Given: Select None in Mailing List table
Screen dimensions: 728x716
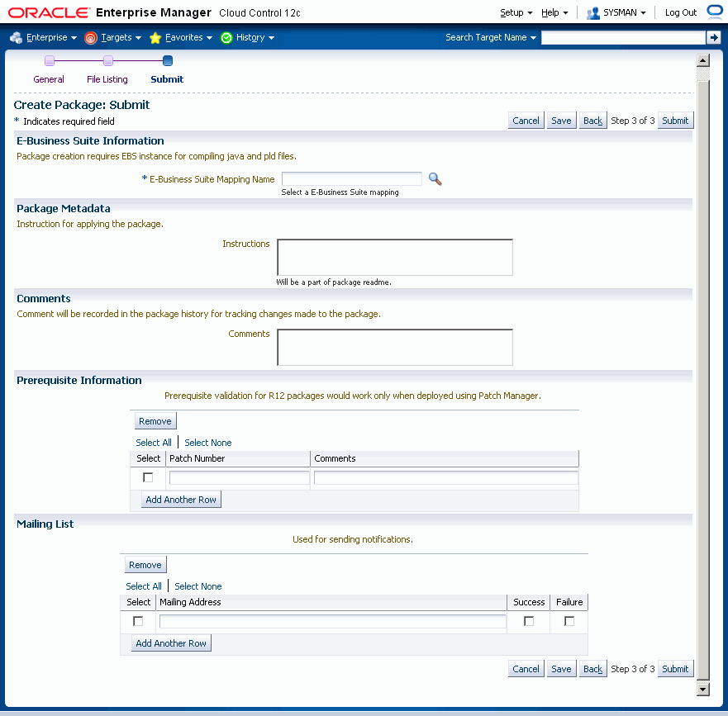Looking at the screenshot, I should coord(198,586).
